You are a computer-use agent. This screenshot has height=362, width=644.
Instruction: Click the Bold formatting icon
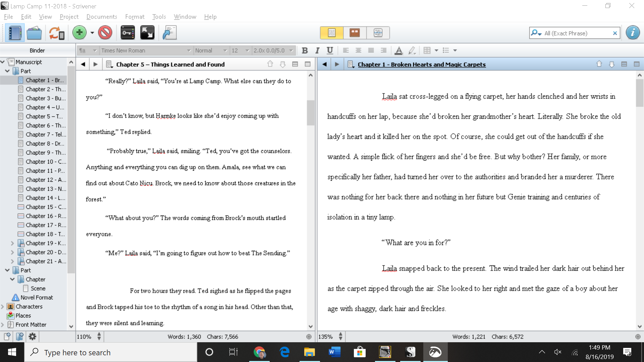click(x=304, y=50)
